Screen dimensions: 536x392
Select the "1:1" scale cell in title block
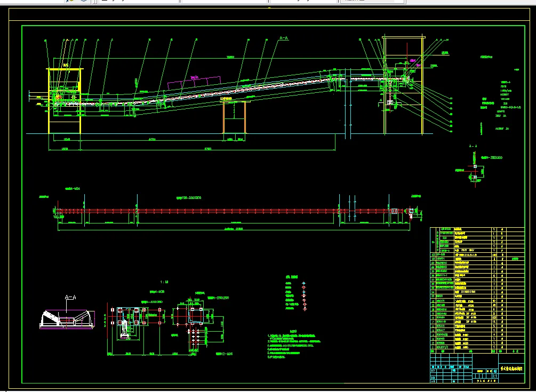(495, 375)
